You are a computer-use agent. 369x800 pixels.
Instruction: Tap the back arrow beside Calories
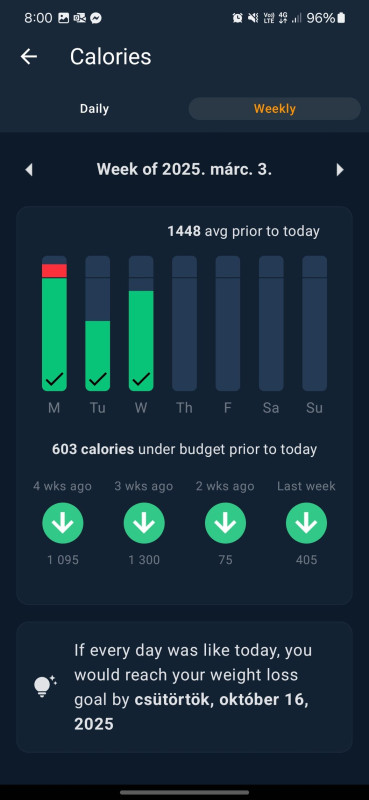(x=29, y=57)
